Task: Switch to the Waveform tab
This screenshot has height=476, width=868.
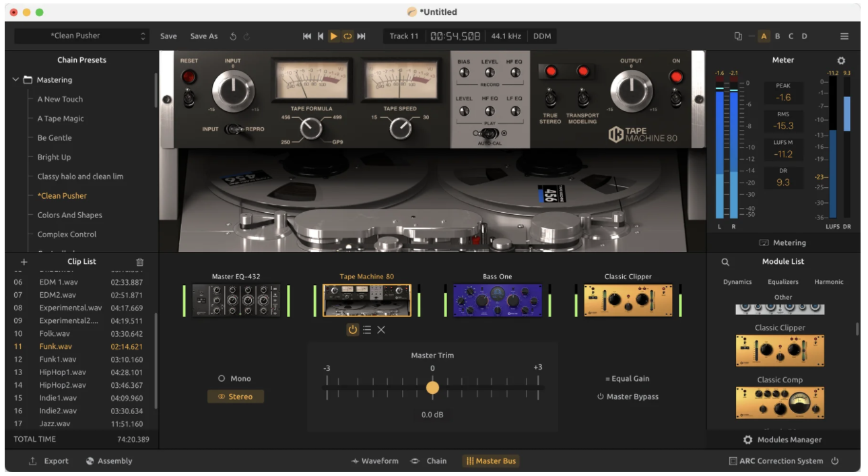Action: click(374, 461)
